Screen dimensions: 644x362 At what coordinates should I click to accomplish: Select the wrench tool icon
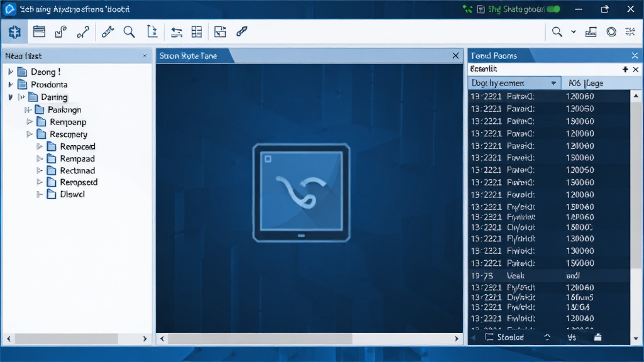[108, 31]
